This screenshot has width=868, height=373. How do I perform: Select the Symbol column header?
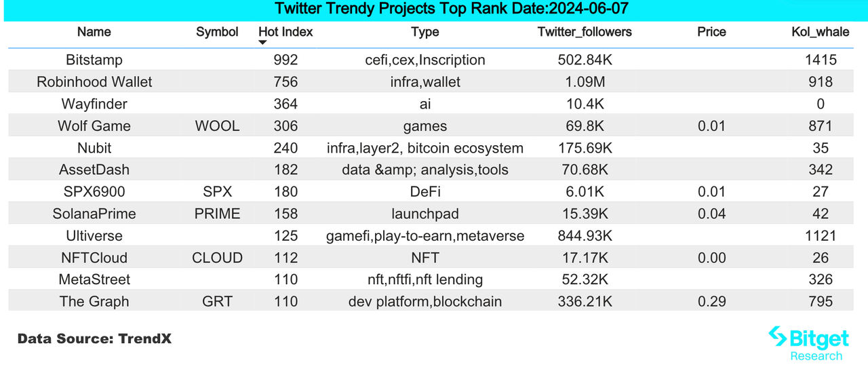point(217,32)
